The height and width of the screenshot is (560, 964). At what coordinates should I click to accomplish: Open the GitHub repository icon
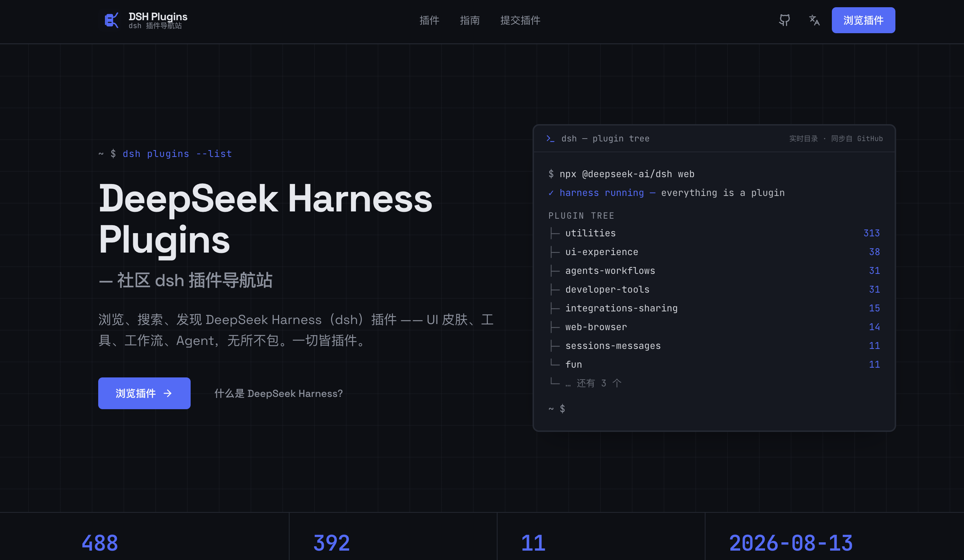coord(784,20)
